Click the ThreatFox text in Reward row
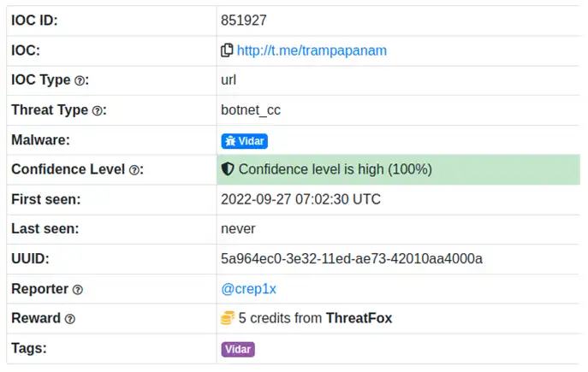This screenshot has height=372, width=588. point(359,318)
